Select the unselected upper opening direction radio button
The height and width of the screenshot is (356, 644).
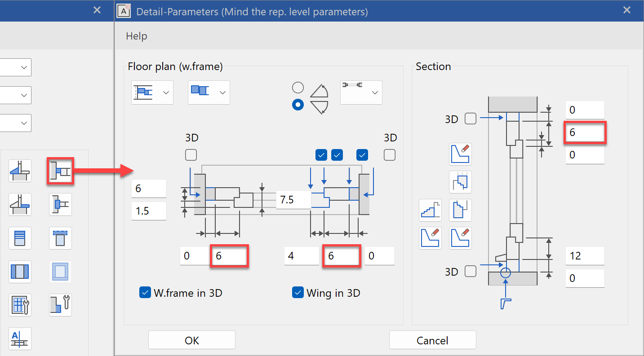(298, 88)
